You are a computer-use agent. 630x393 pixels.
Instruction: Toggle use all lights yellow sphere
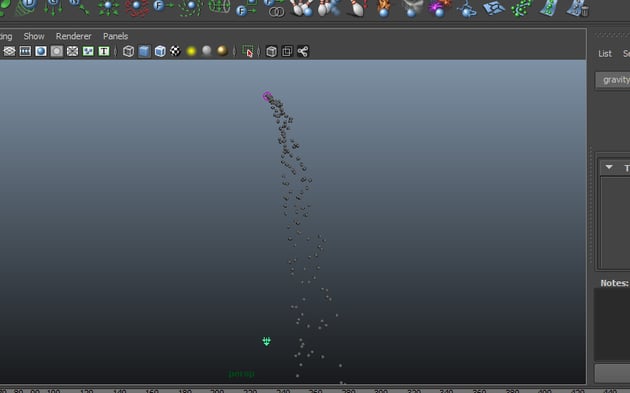[x=191, y=51]
